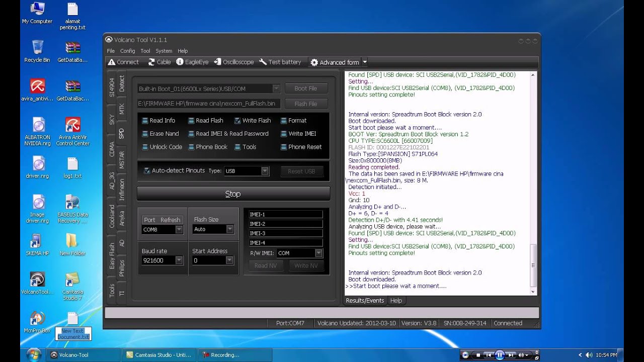Screen dimensions: 644x362
Task: Select ALBATRON NVIDIA.nrg disc image
Action: click(37, 132)
